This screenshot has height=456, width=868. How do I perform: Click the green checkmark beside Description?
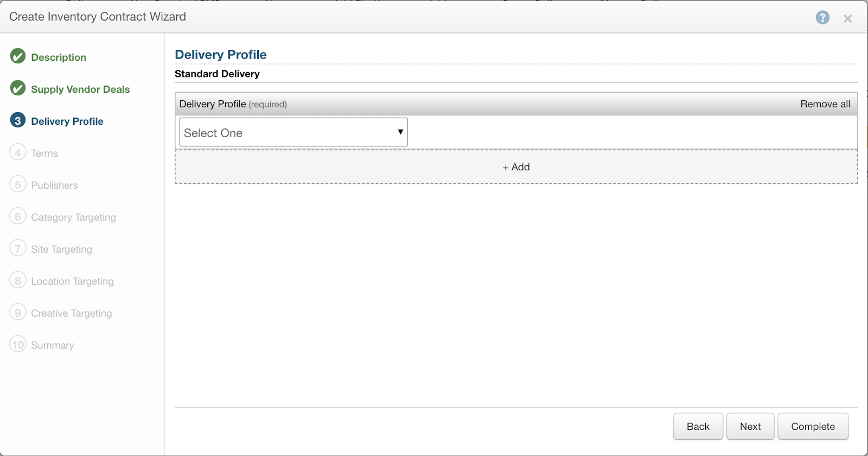18,56
